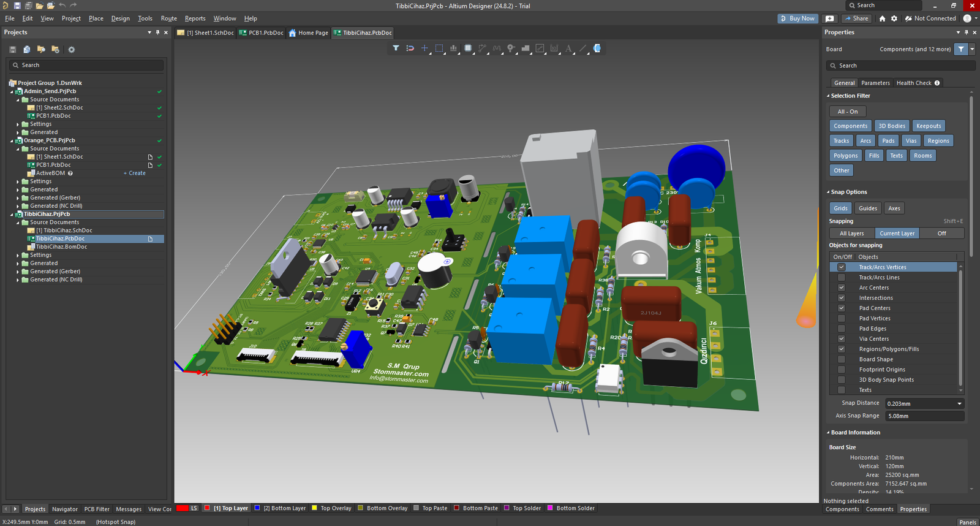Expand the Generated (Gerber) folder under TibbiCihaz
Viewport: 980px width, 526px height.
tap(18, 272)
